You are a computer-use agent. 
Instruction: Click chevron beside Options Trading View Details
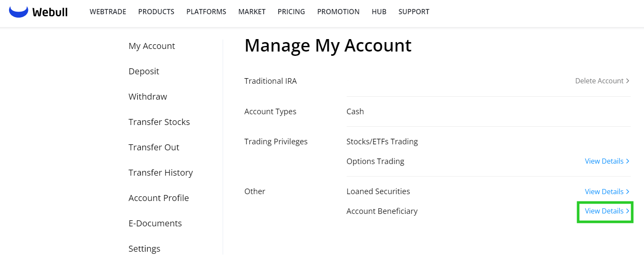pyautogui.click(x=628, y=161)
